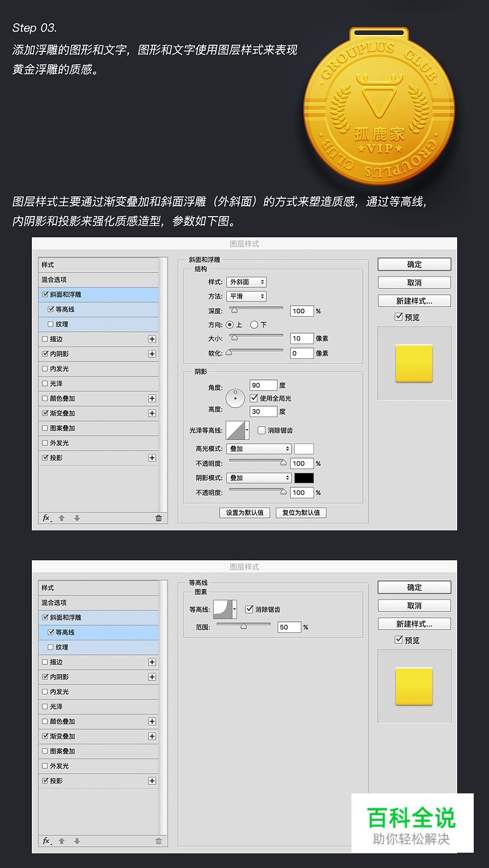
Task: Click the 角度 input field showing 90
Action: click(263, 385)
